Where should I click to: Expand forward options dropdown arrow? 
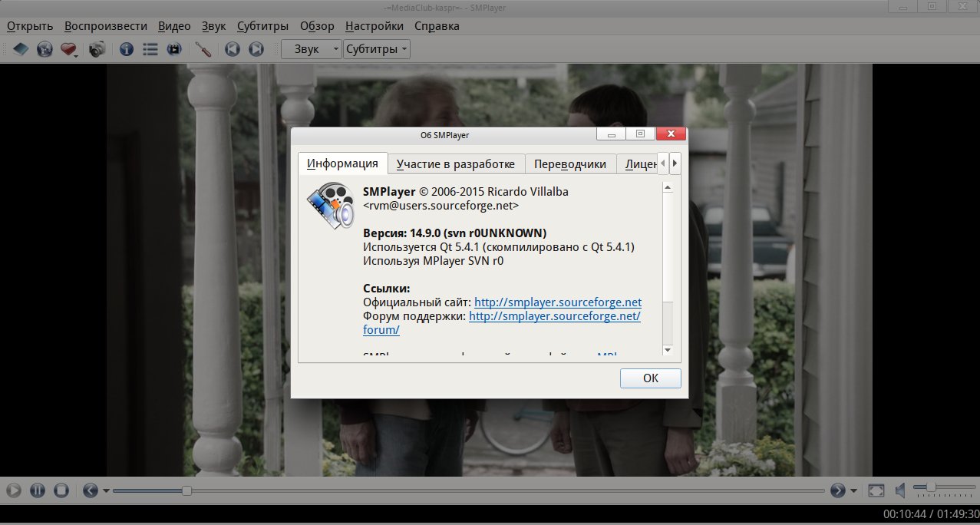point(853,490)
